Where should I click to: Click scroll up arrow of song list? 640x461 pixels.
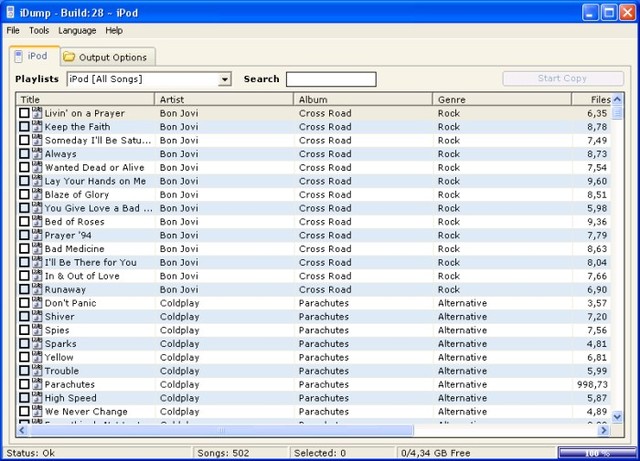coord(617,99)
